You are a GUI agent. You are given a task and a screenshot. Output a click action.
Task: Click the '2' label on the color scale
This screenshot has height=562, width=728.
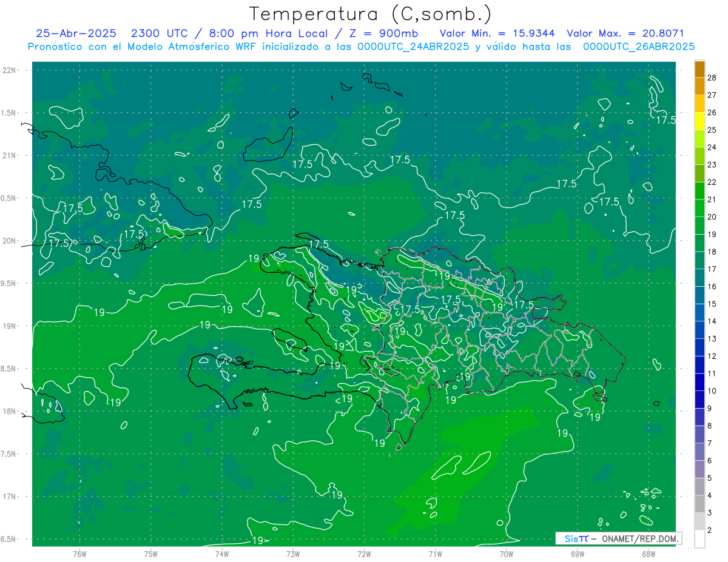[710, 530]
